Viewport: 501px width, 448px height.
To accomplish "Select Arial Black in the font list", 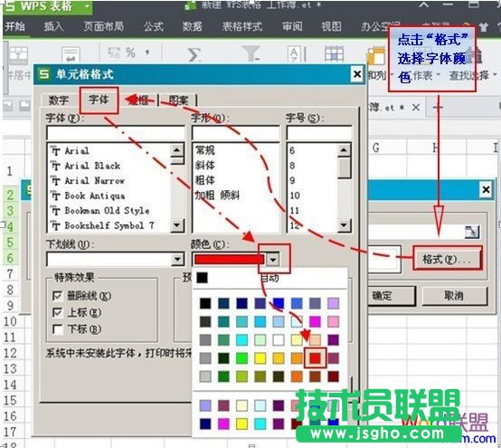I will click(x=92, y=166).
